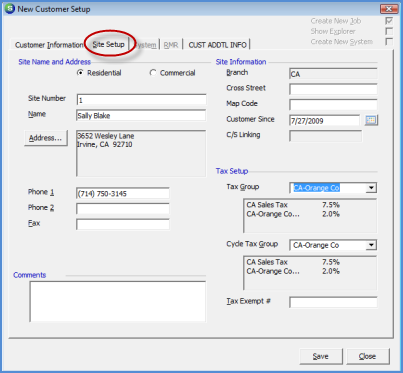Select CA Sales Tax row under Tax Group

pyautogui.click(x=293, y=205)
